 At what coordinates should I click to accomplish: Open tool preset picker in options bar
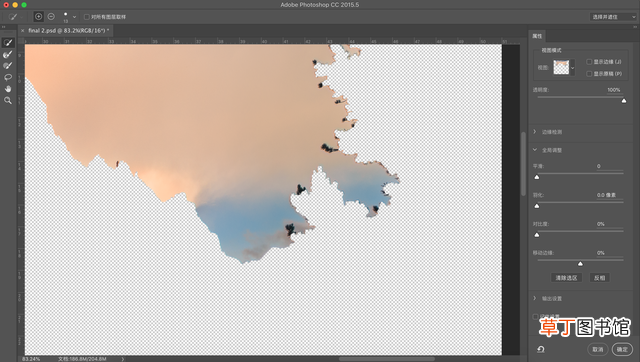[15, 17]
